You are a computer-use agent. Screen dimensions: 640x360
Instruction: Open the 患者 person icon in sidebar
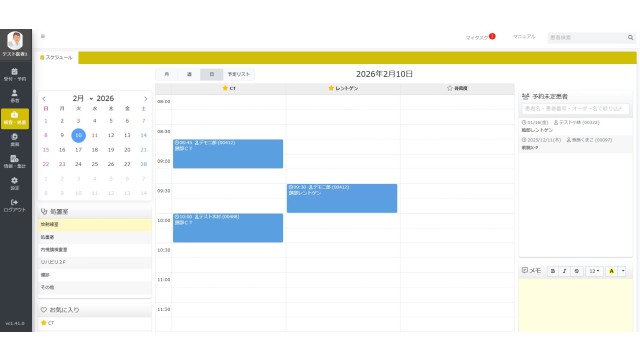point(15,96)
